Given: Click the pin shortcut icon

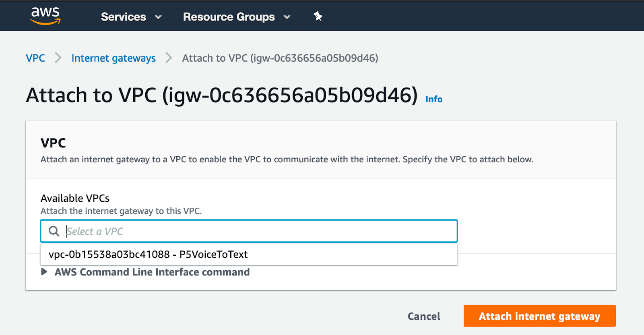Looking at the screenshot, I should pos(318,17).
